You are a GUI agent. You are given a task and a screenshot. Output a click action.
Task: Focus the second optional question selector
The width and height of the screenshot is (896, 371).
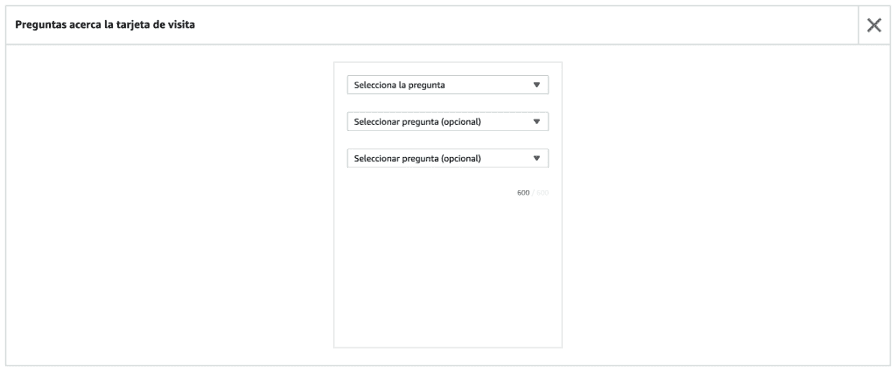click(x=448, y=158)
